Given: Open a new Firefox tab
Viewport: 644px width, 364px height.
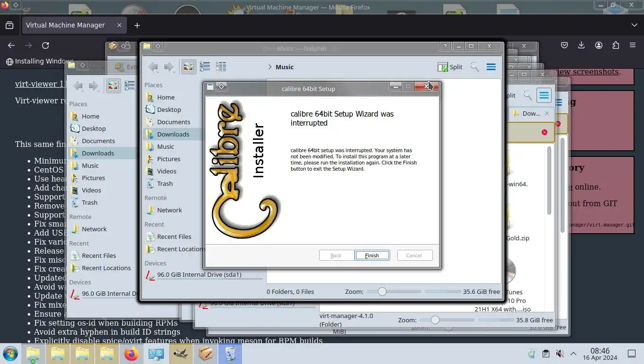Looking at the screenshot, I should pyautogui.click(x=137, y=25).
